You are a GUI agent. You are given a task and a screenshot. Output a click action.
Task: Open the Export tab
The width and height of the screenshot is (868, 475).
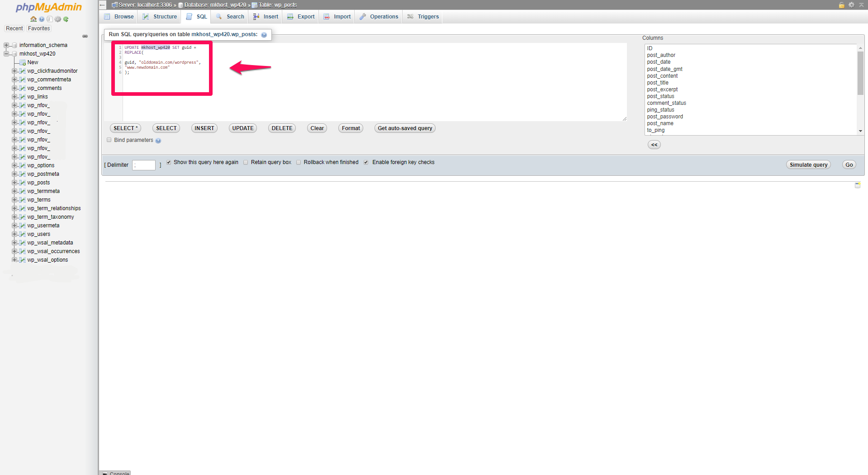pos(301,17)
